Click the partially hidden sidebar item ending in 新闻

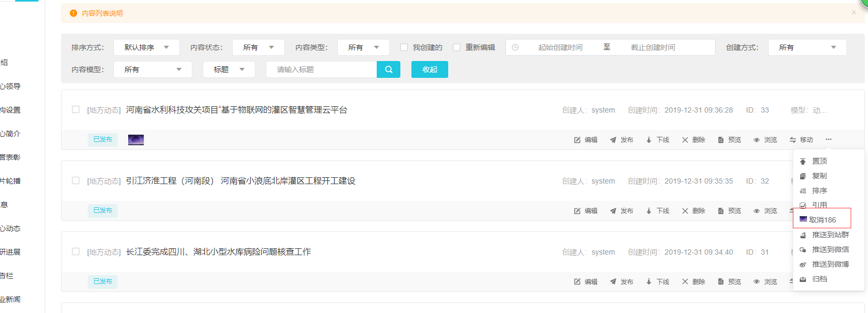11,299
